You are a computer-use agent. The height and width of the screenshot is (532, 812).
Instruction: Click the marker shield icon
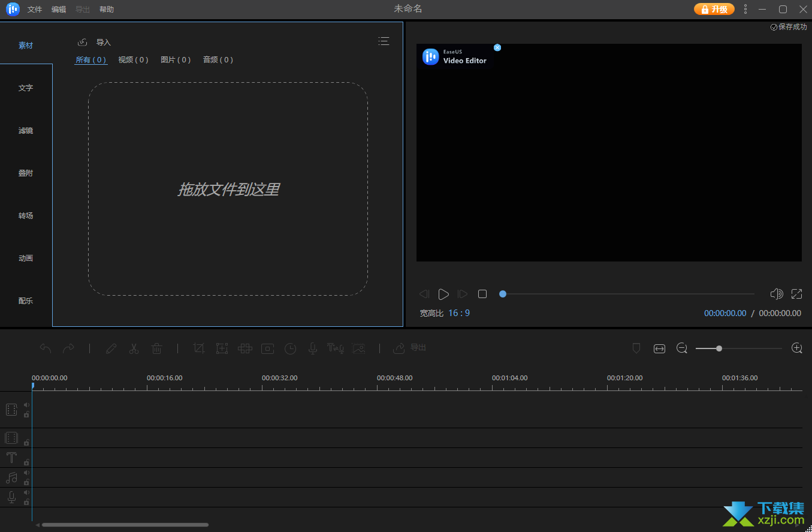point(636,348)
